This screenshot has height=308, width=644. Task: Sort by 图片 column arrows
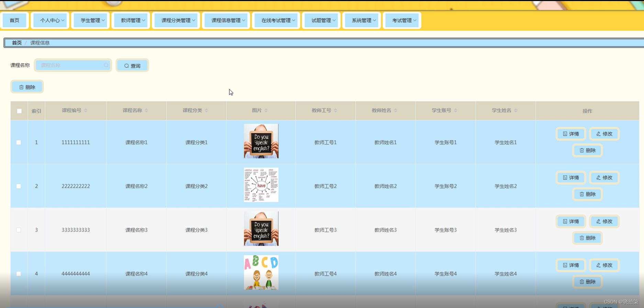[x=266, y=110]
